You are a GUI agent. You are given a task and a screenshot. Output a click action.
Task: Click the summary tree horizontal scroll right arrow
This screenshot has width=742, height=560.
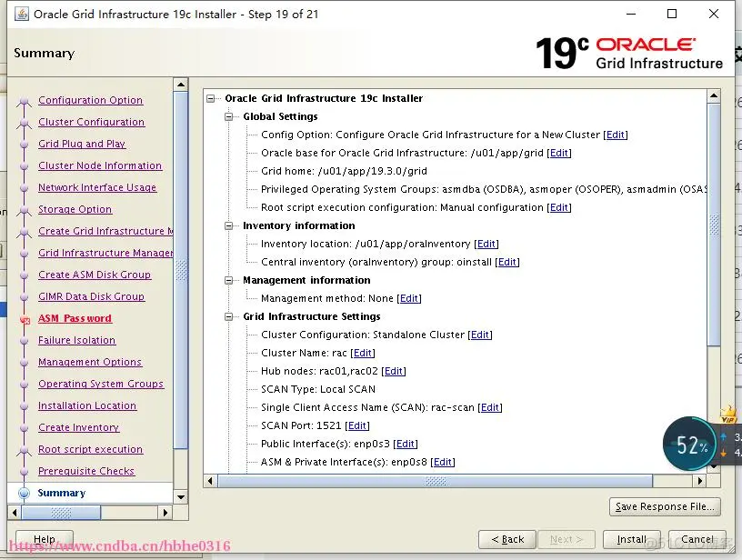(700, 481)
